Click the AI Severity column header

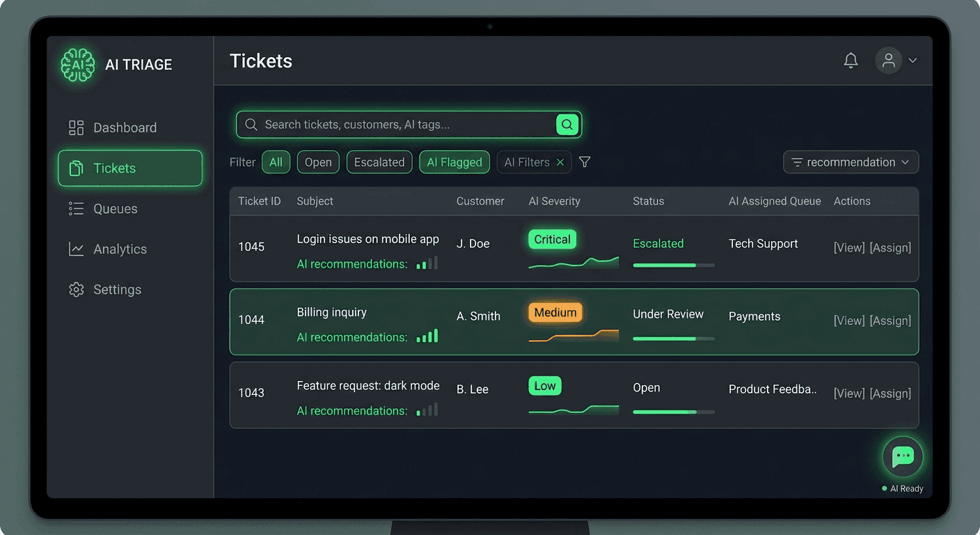pyautogui.click(x=554, y=201)
